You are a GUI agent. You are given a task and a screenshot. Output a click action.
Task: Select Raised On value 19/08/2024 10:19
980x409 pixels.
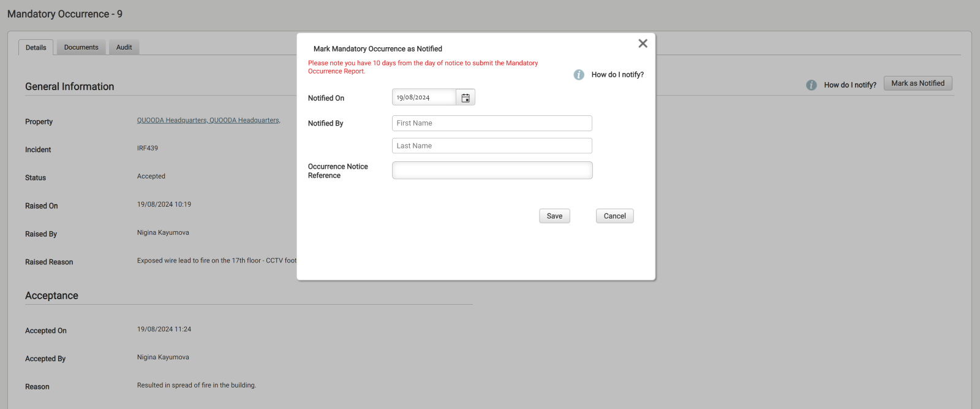[x=164, y=205]
